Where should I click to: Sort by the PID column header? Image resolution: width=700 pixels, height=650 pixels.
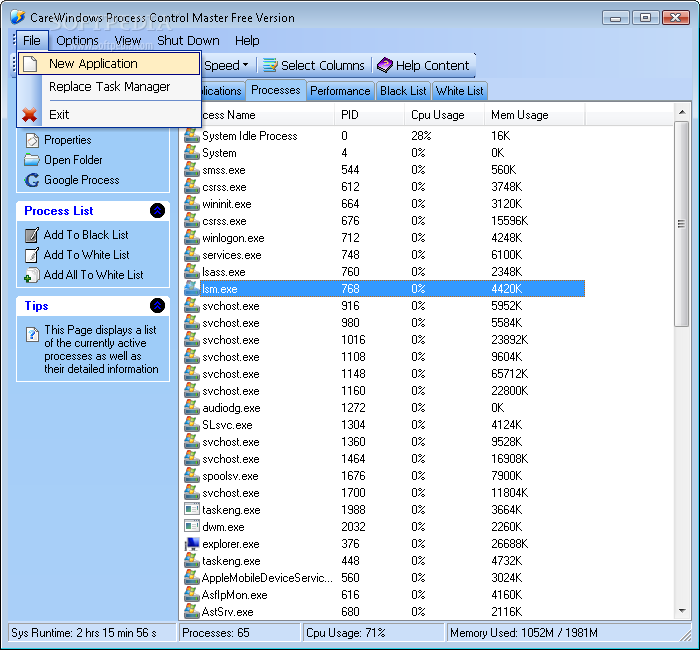pyautogui.click(x=370, y=115)
